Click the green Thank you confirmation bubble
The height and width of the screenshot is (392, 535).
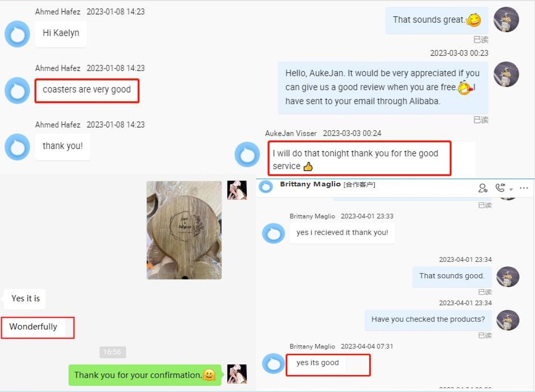coord(145,375)
